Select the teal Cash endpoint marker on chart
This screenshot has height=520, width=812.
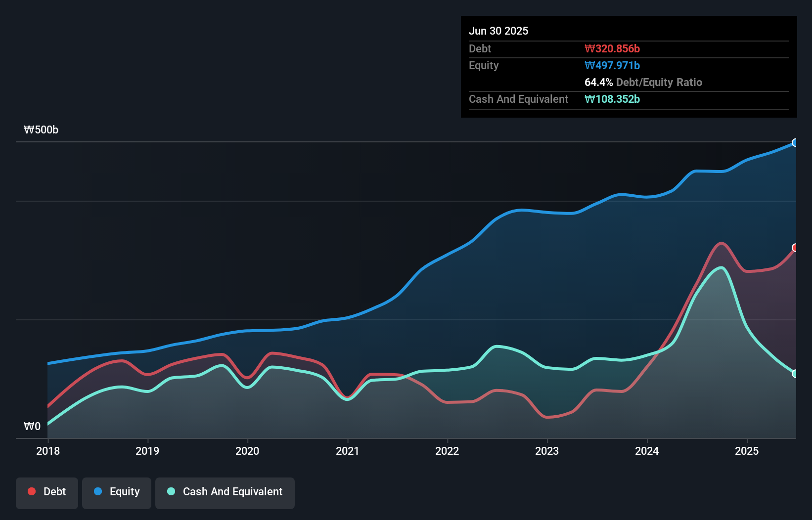796,374
